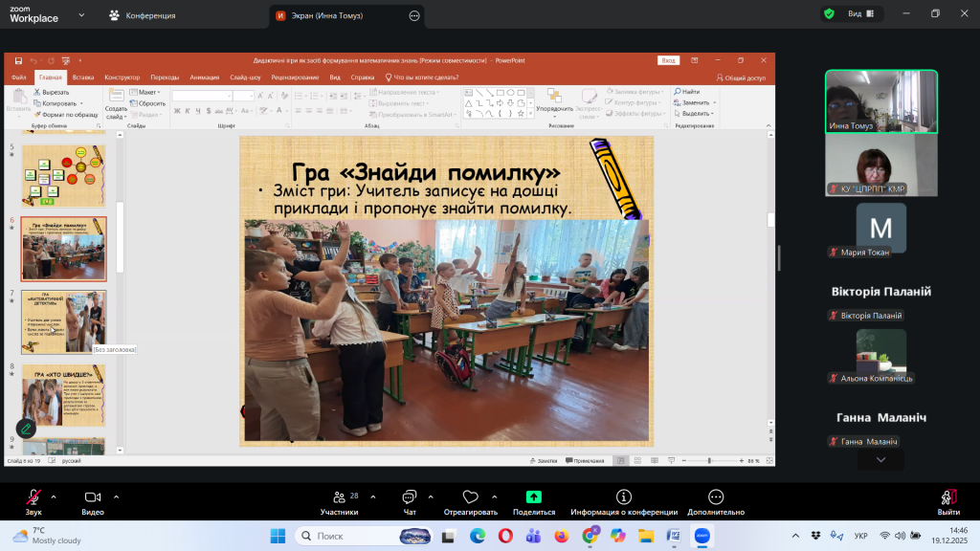Expand video options arrow beside Видео
Screen dimensions: 980x551
(116, 496)
